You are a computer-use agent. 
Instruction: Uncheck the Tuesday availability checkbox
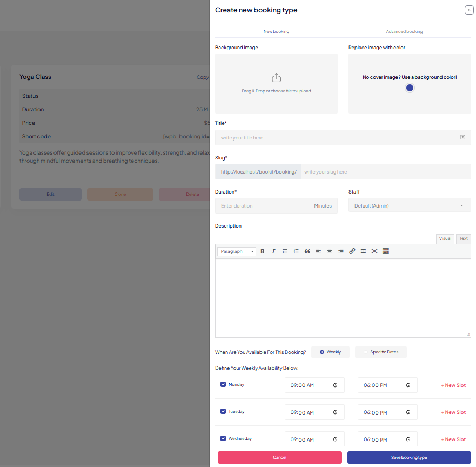point(223,411)
